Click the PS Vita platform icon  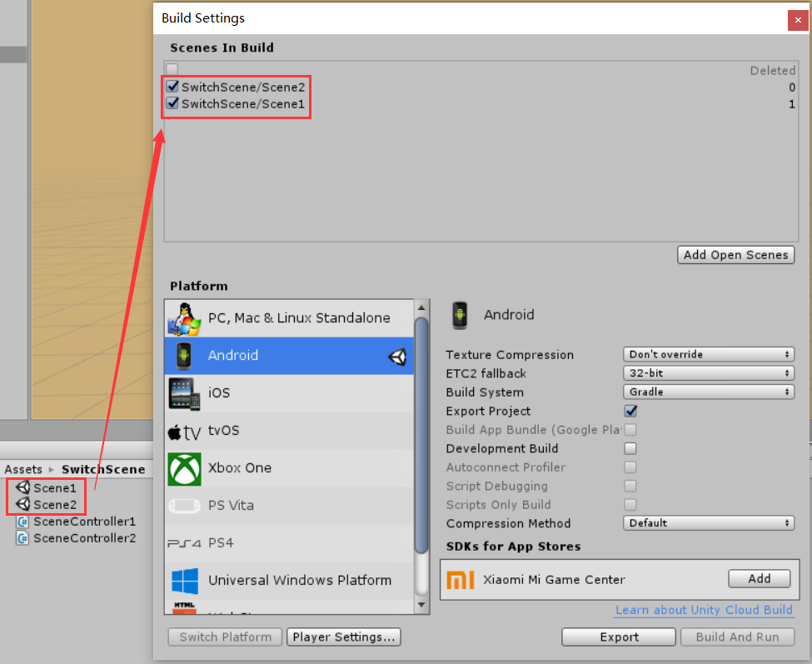point(184,506)
